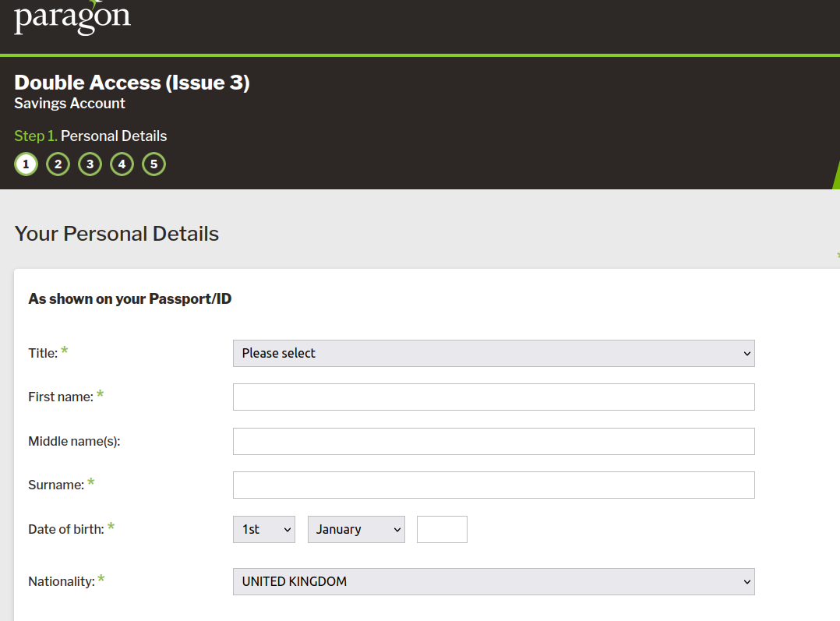Click the 'Date of birth:' label
The height and width of the screenshot is (621, 840).
pos(65,529)
